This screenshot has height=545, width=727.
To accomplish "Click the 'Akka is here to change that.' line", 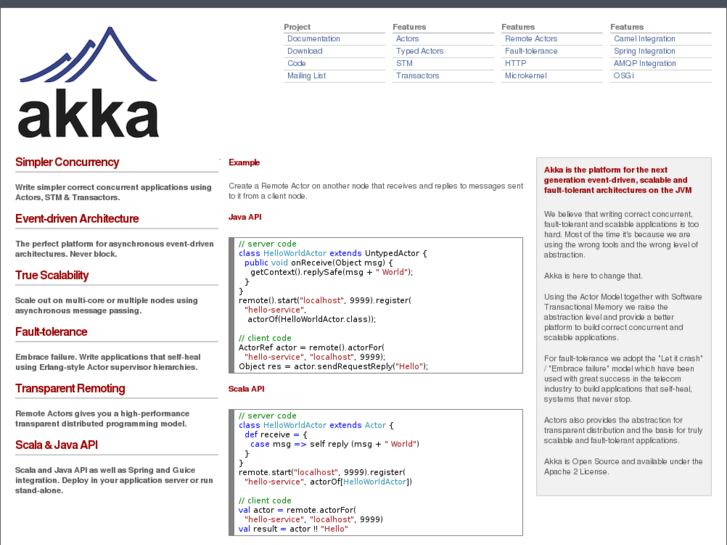I will point(593,276).
